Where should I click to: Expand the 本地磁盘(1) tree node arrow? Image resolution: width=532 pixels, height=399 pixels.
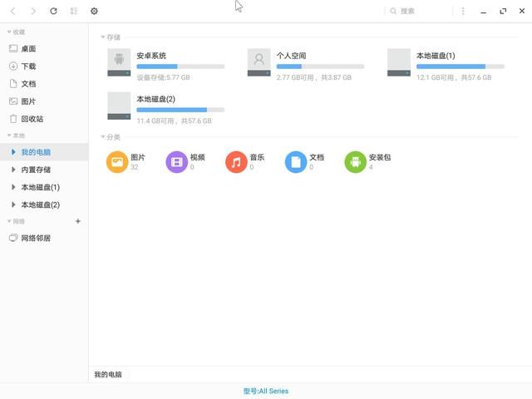click(x=13, y=187)
